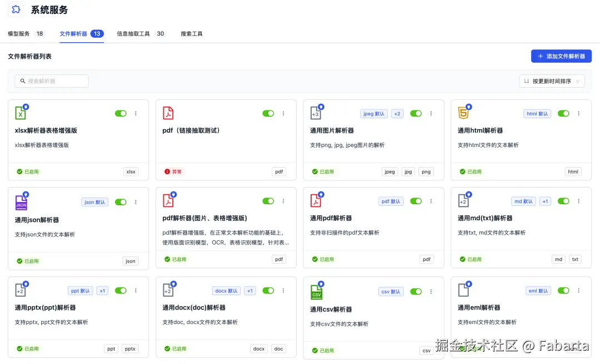The image size is (600, 364).
Task: Click the 通用json解析器 JSON file icon
Action: pos(21,202)
